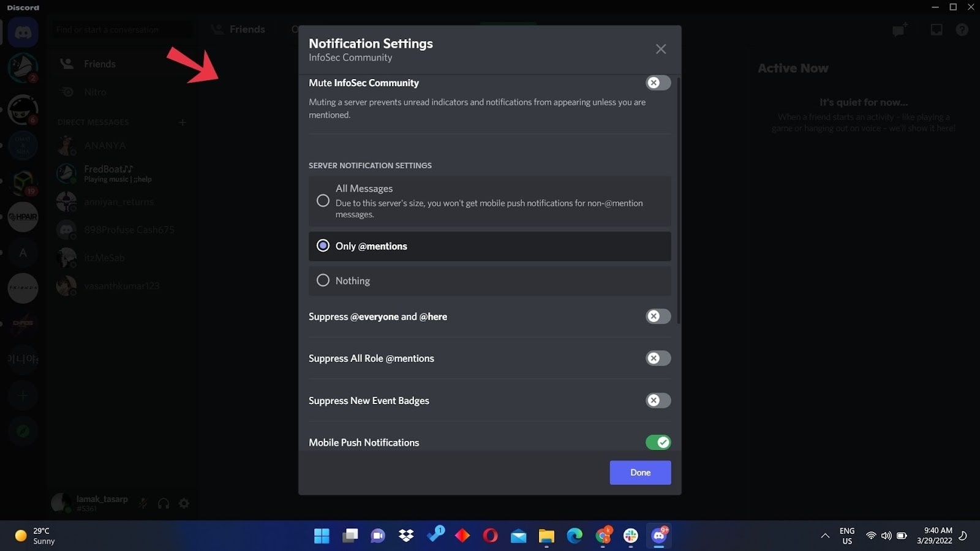Click the notification settings dialog scrollbar
This screenshot has width=980, height=551.
(x=678, y=199)
